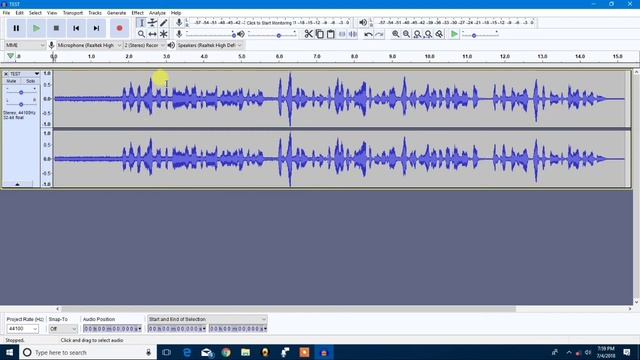Click the horizontal scrollbar below the tracks

click(288, 309)
